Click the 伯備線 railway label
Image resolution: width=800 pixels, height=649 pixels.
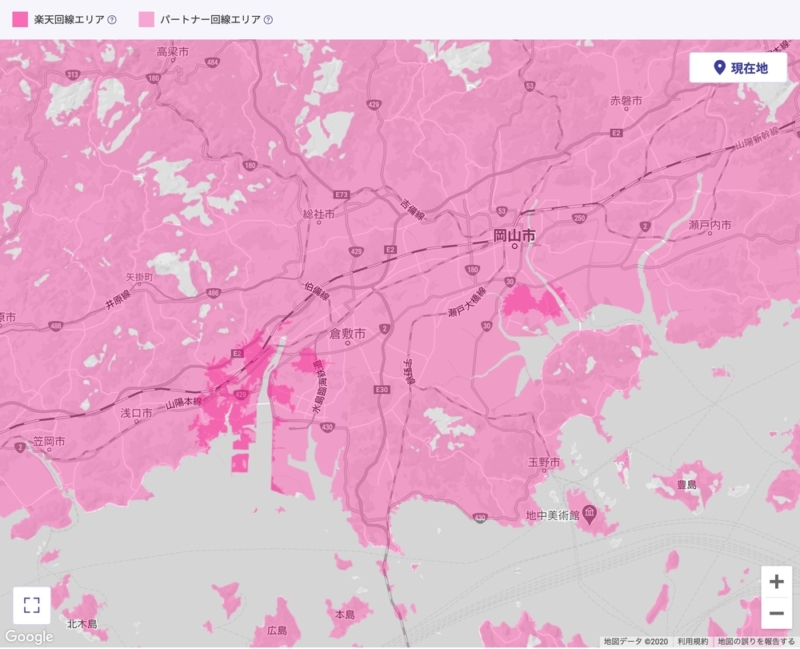[316, 290]
